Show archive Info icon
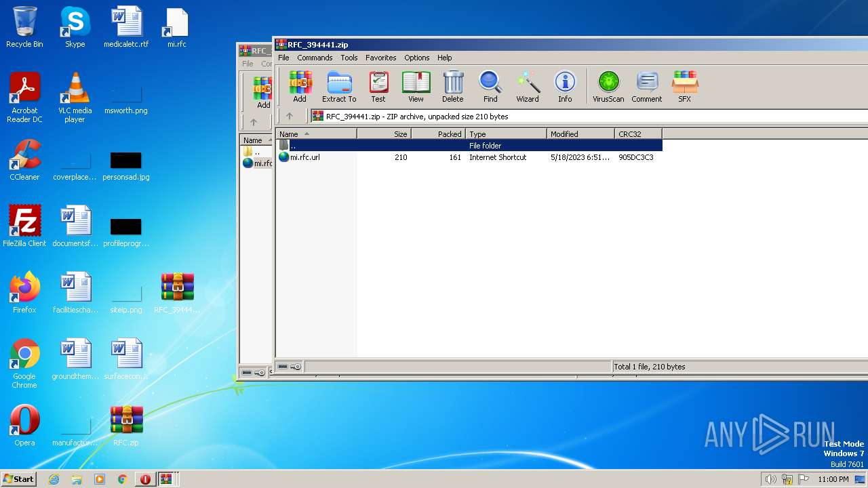The height and width of the screenshot is (488, 868). 565,87
